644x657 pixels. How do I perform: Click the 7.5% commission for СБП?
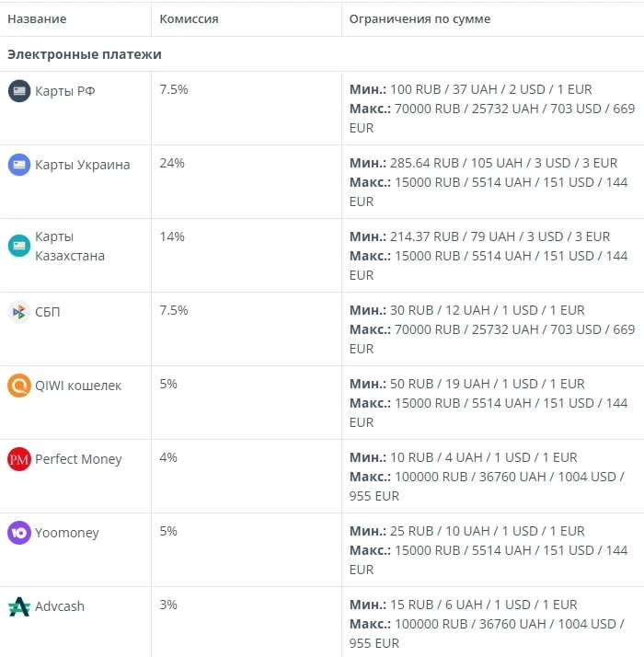pos(174,310)
